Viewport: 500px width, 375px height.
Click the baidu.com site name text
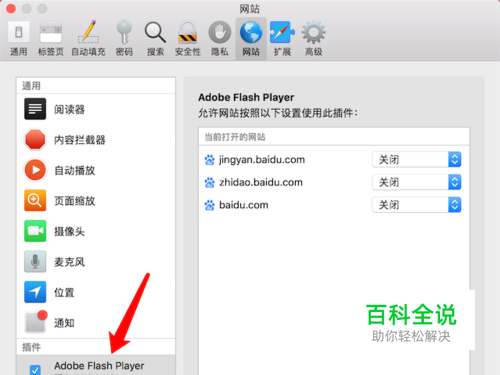point(244,205)
